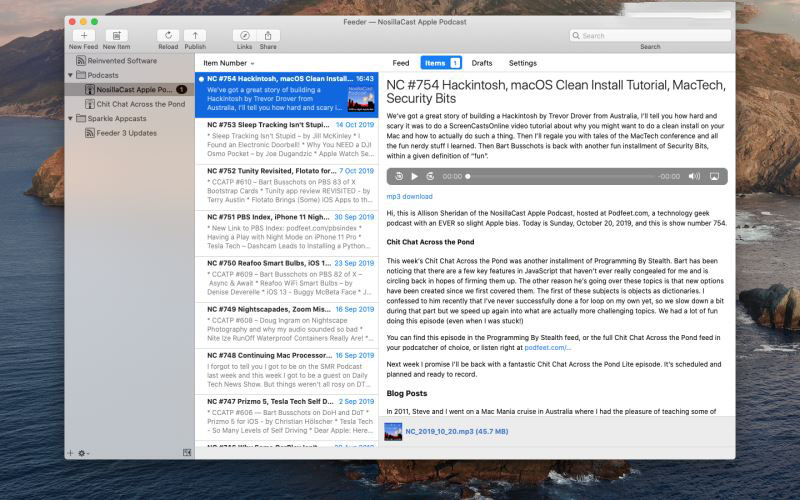
Task: Select the NC #749 Nightscapades item
Action: click(286, 326)
